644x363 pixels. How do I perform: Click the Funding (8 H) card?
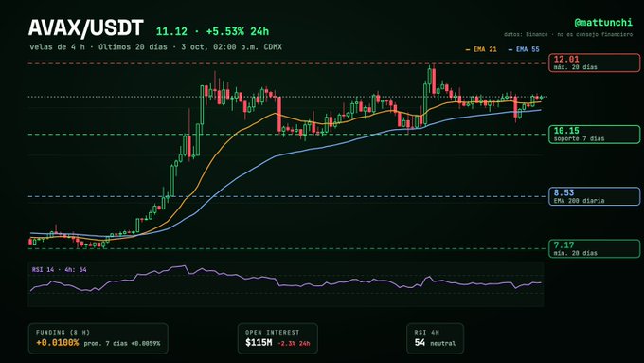[x=98, y=338]
